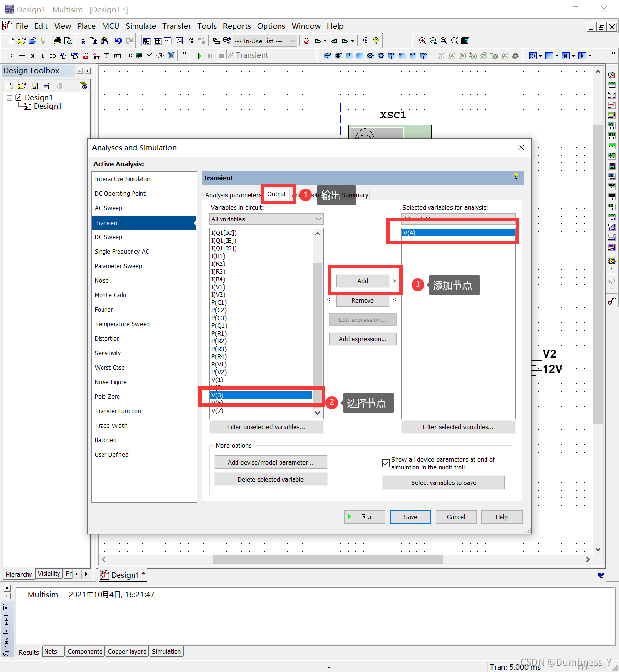Click Add device/model parameter... button

271,462
